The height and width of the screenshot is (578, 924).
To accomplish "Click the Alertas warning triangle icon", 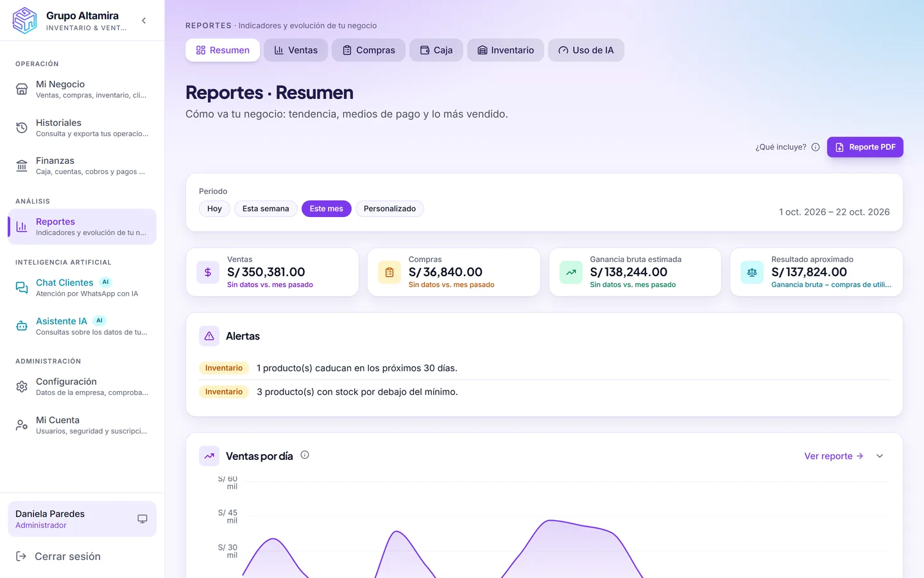I will pyautogui.click(x=209, y=336).
